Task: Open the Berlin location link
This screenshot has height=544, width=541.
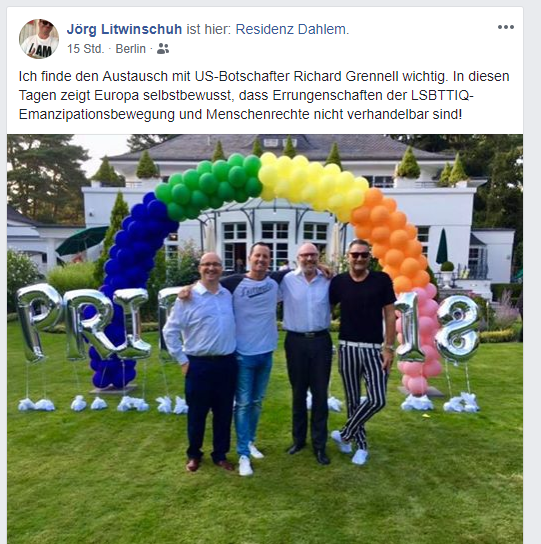Action: [130, 49]
